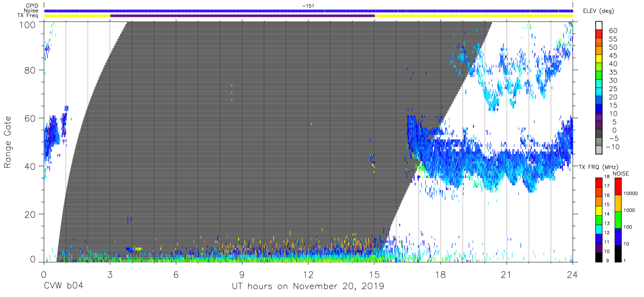
Task: Click ELEV color bar segment between 20 and 25
Action: (599, 92)
